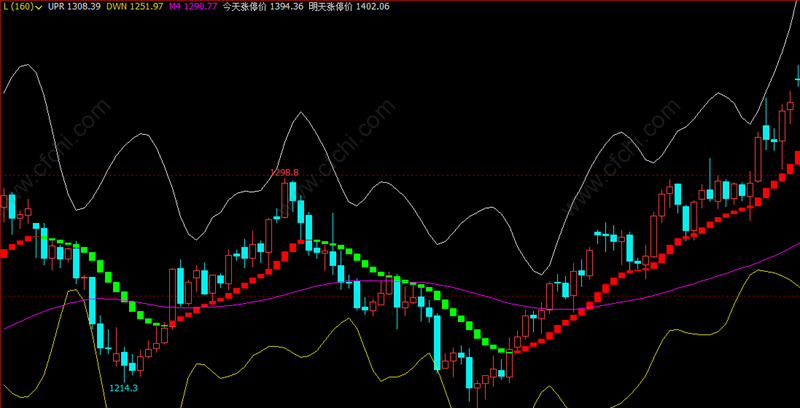800x408 pixels.
Task: Select the DWN 1251.97 indicator value
Action: [134, 7]
